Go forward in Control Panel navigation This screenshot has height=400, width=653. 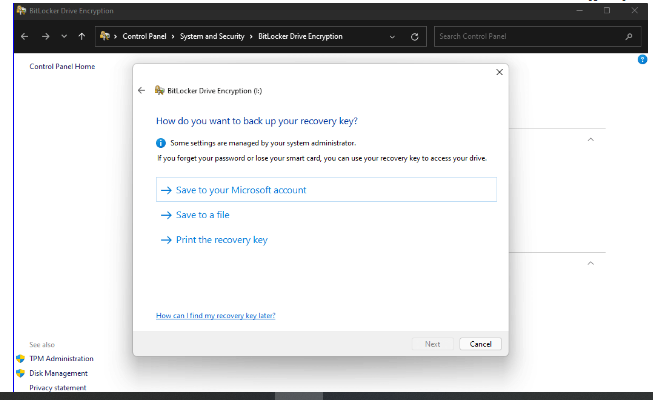pyautogui.click(x=45, y=37)
